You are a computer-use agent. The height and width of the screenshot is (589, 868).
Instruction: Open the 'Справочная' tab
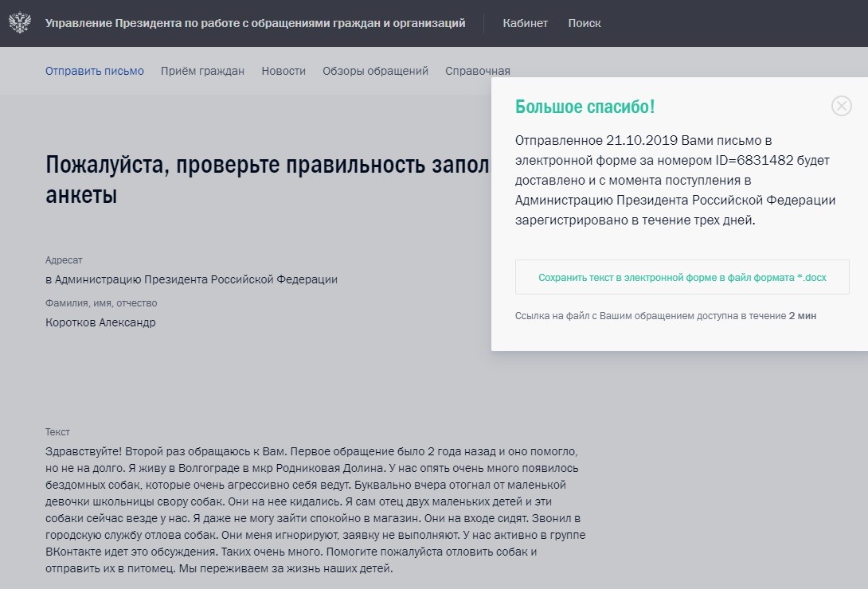[478, 71]
